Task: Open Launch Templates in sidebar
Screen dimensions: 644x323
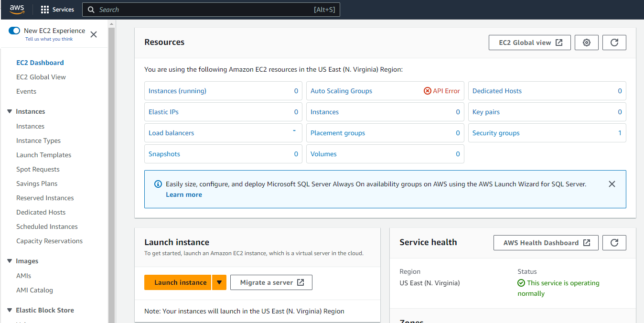Action: pos(43,155)
